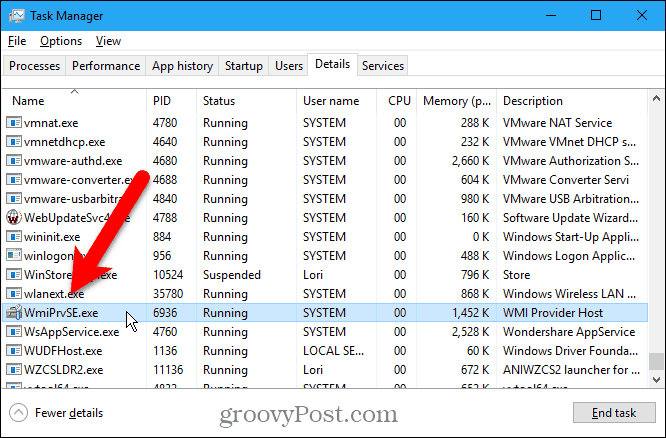Sort by the PID column header
The width and height of the screenshot is (666, 438).
[172, 101]
